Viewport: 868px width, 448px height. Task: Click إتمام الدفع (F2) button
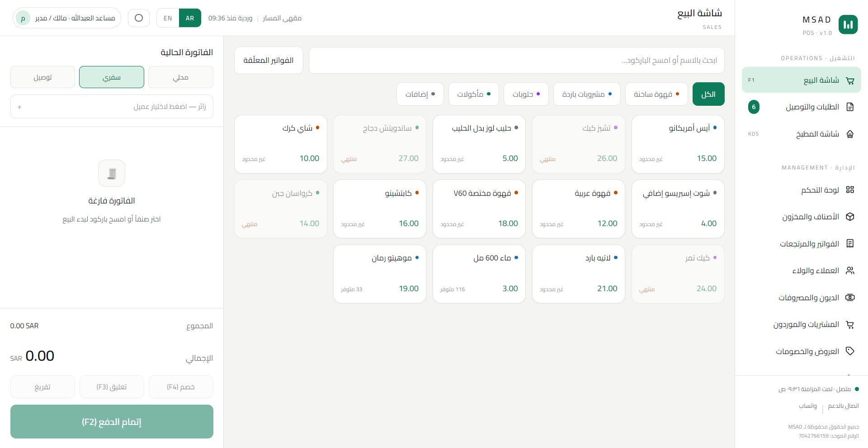tap(112, 422)
